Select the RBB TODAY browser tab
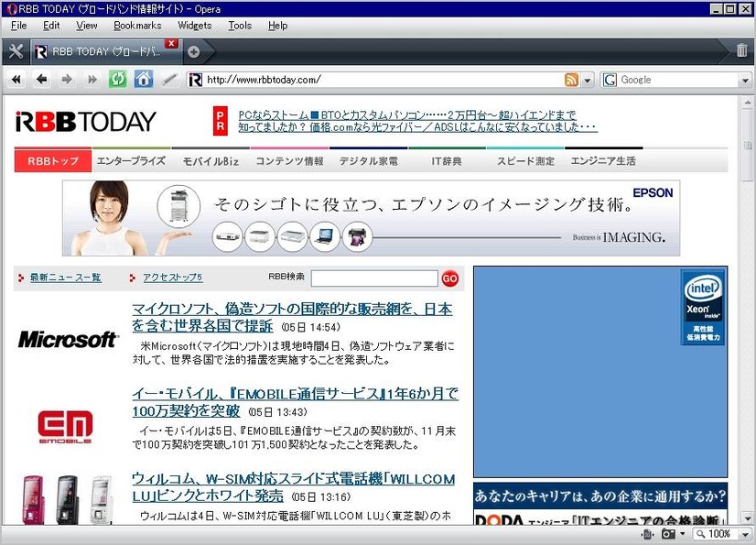This screenshot has height=545, width=756. [106, 51]
